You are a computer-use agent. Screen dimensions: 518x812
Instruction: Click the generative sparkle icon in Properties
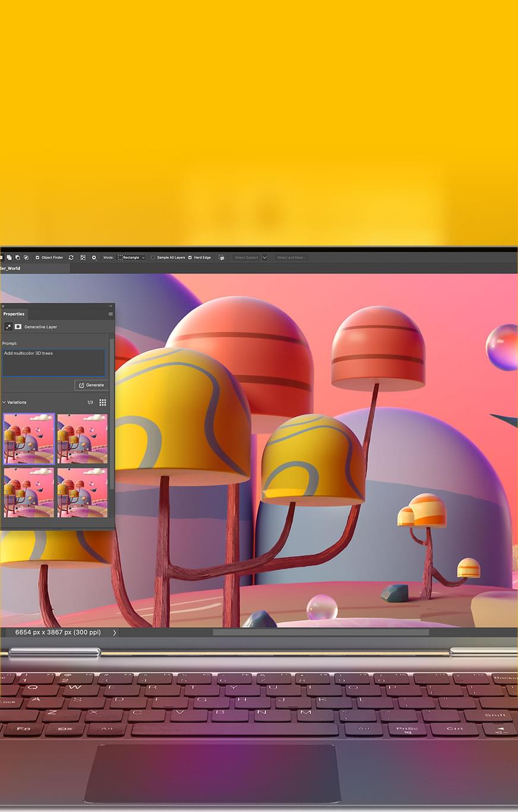coord(8,326)
